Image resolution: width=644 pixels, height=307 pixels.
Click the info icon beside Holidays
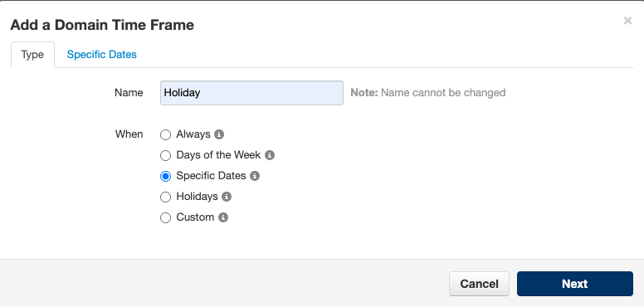(227, 197)
